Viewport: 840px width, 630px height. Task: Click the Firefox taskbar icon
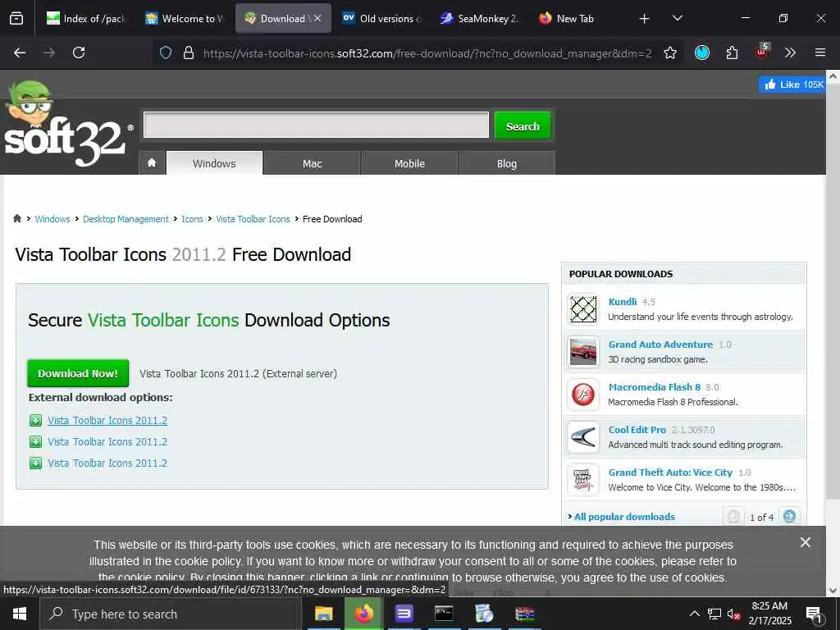tap(363, 614)
